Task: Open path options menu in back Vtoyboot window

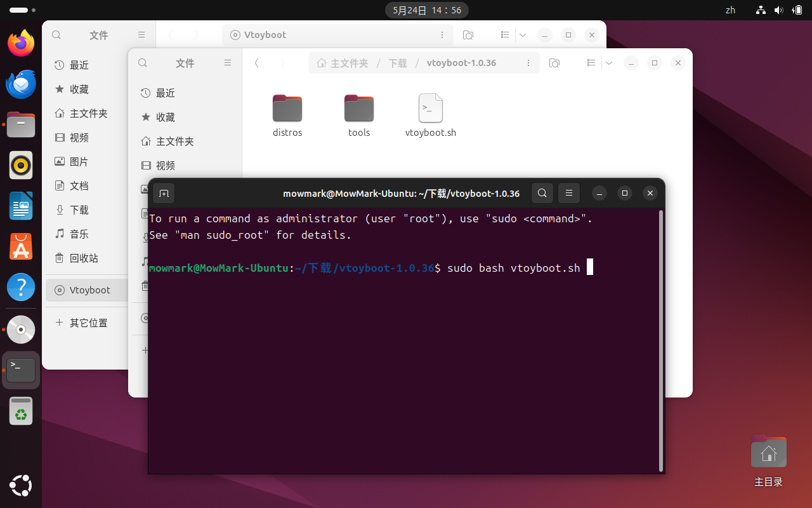Action: (x=442, y=35)
